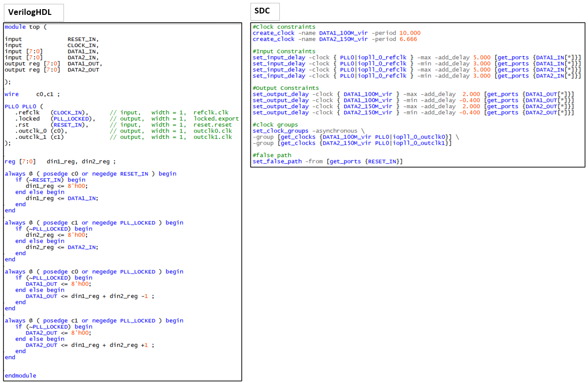Click the input RESET_IN port declaration
The width and height of the screenshot is (588, 383).
tap(51, 39)
